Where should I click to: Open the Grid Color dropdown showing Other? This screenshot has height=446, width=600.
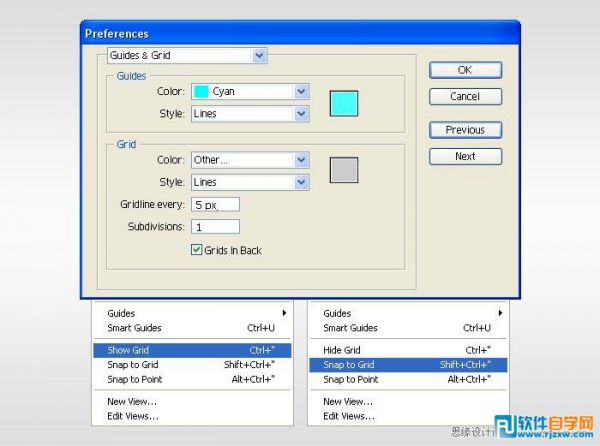[250, 160]
